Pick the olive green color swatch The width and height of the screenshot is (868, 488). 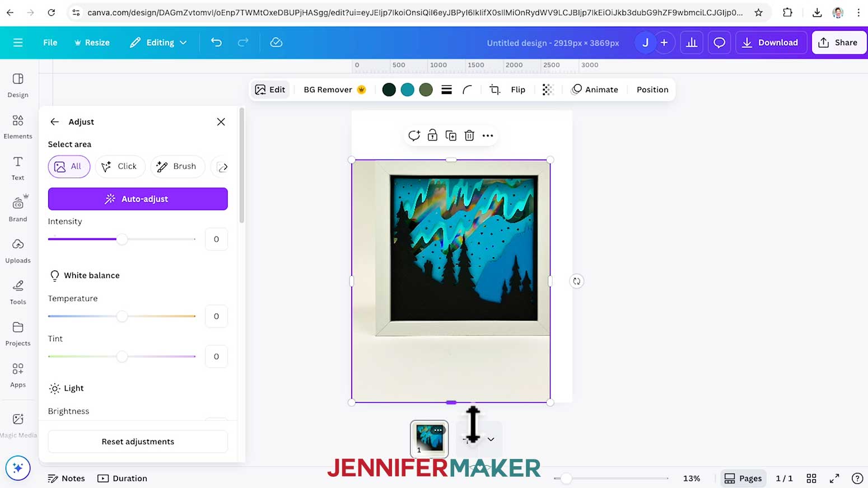pyautogui.click(x=426, y=90)
